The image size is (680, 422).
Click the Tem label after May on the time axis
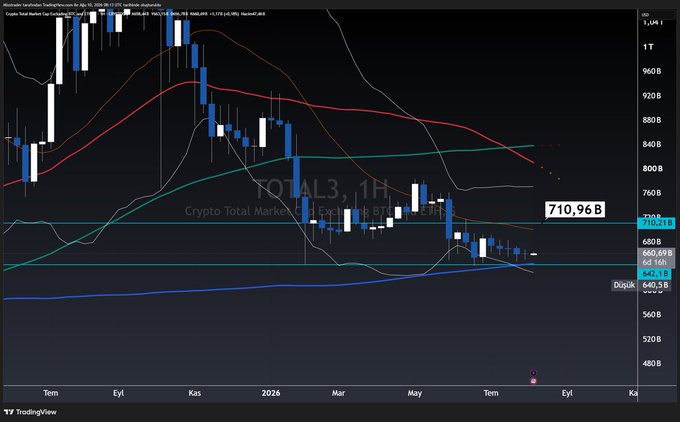491,393
